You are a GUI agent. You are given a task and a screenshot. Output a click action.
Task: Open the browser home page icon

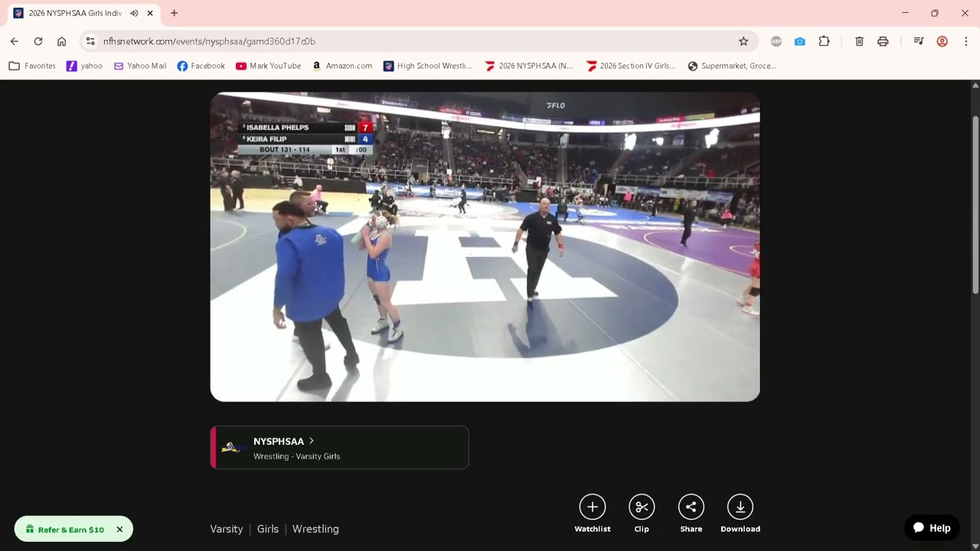point(61,41)
